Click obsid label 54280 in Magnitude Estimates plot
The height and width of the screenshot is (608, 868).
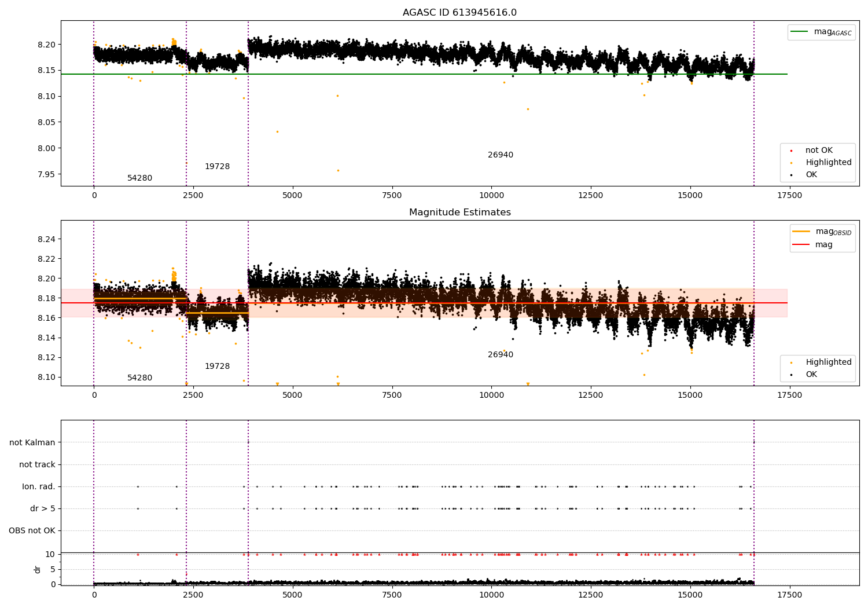[139, 378]
